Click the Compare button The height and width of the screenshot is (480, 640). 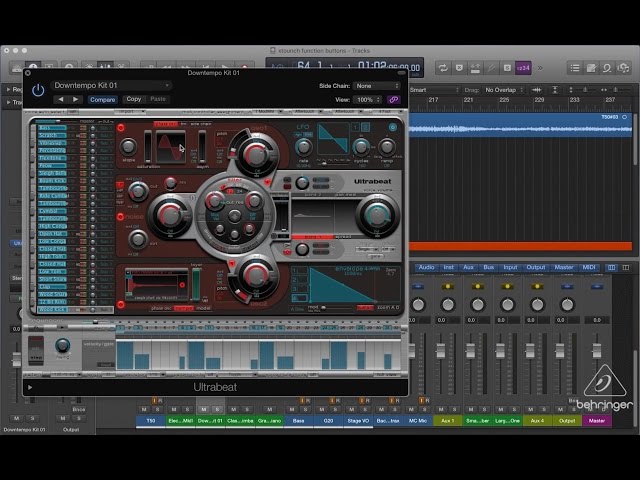[102, 100]
